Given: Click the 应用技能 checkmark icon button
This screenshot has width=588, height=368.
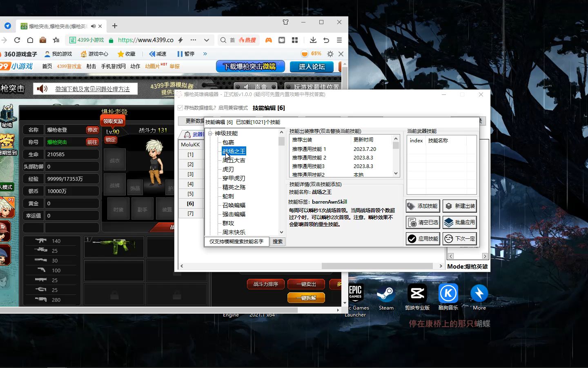Looking at the screenshot, I should [x=423, y=239].
